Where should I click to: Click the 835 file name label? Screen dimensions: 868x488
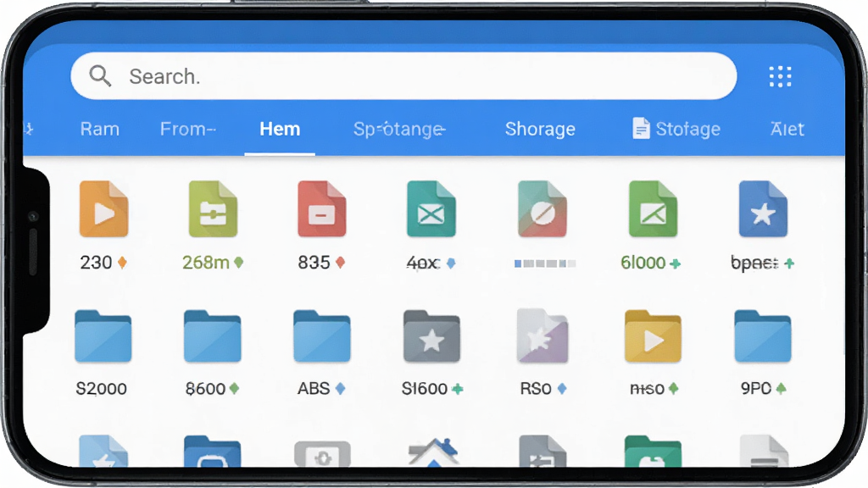[x=314, y=263]
